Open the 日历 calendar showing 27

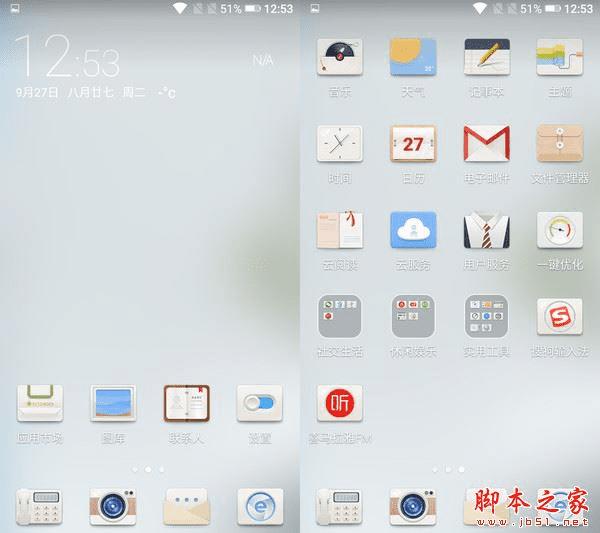pos(413,143)
